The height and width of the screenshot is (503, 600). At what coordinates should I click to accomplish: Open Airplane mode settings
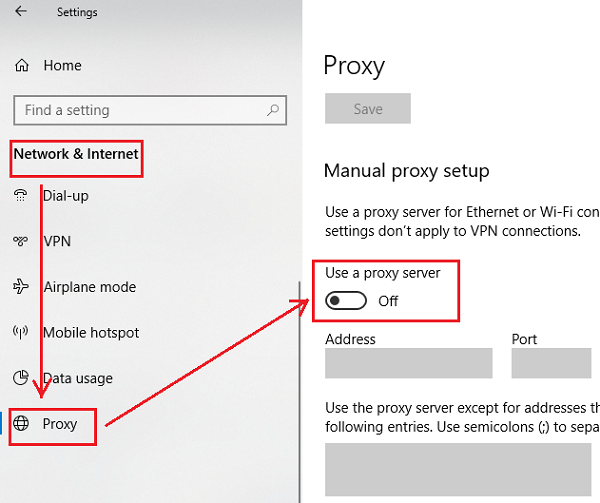[89, 287]
